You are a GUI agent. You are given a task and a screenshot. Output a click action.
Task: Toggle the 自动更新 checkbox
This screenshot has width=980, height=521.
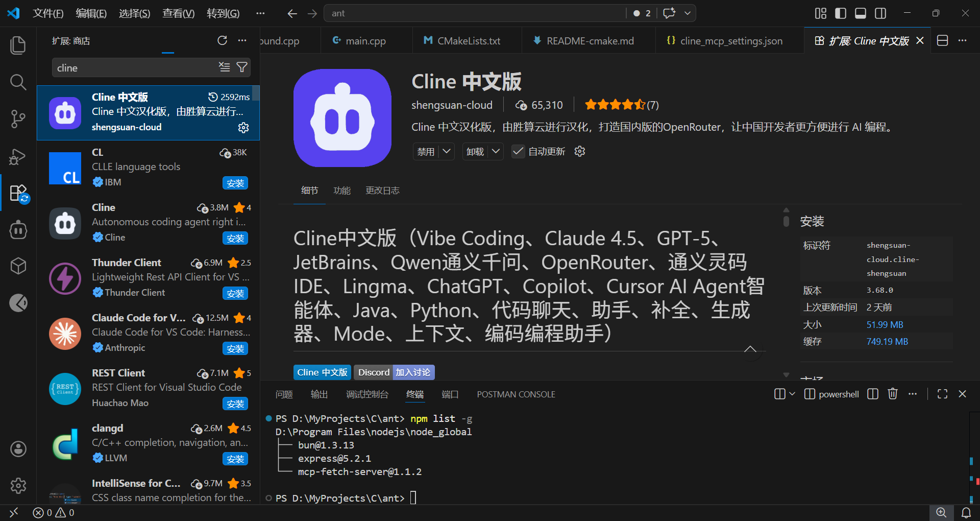[518, 151]
